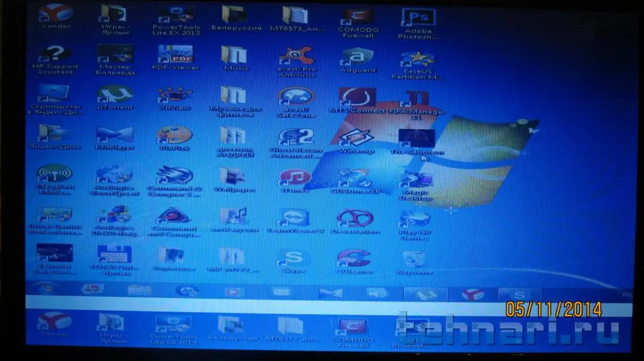Launch the Play HP Games shortcut
The height and width of the screenshot is (361, 644).
[415, 226]
